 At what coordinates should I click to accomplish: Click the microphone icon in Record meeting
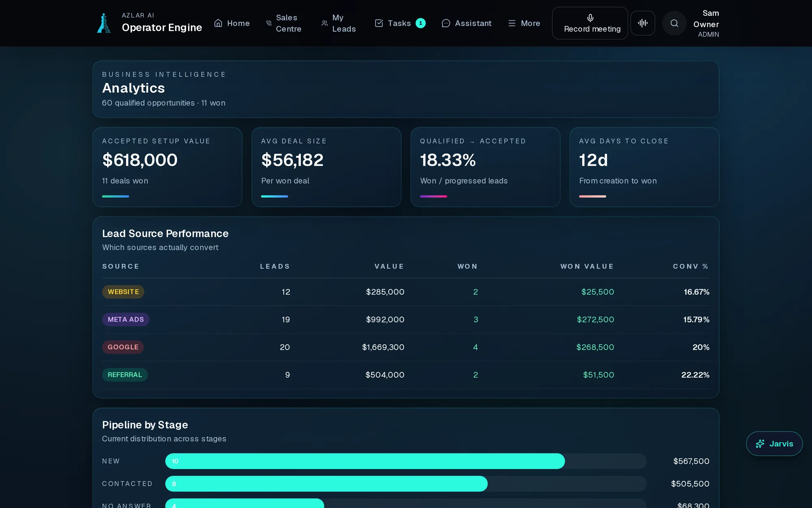tap(590, 17)
